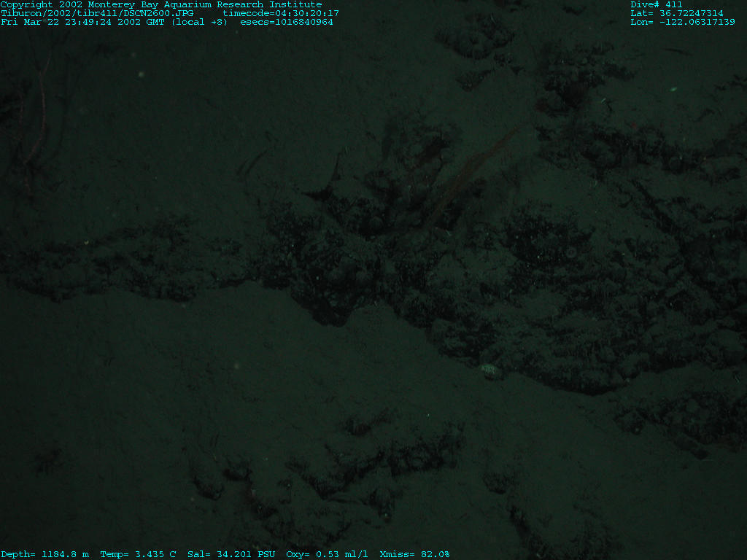Click the MBARI copyright 2002 text line
Screen dimensions: 747x560
click(161, 4)
